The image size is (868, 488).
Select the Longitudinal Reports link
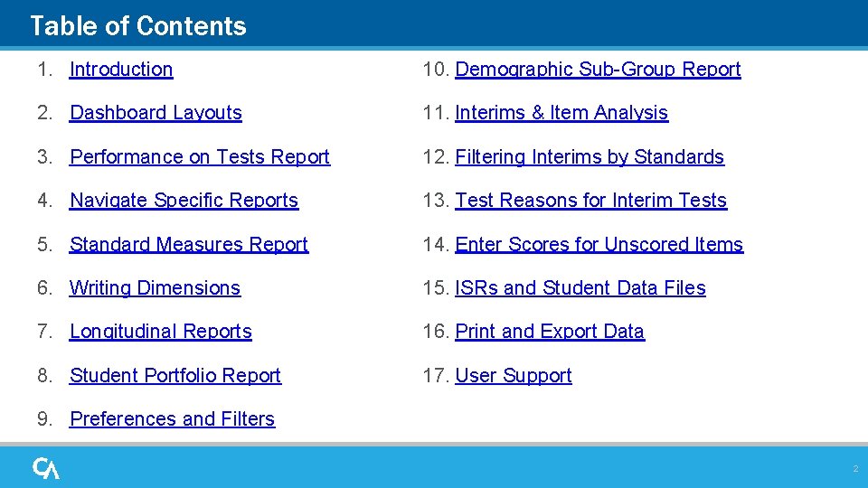click(x=161, y=332)
